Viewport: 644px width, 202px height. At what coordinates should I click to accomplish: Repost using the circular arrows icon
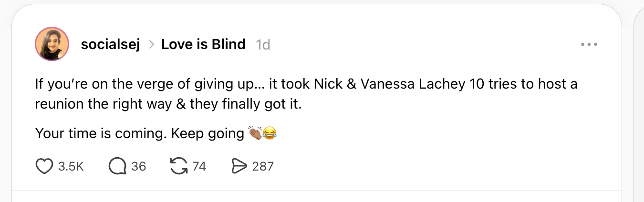pyautogui.click(x=178, y=166)
